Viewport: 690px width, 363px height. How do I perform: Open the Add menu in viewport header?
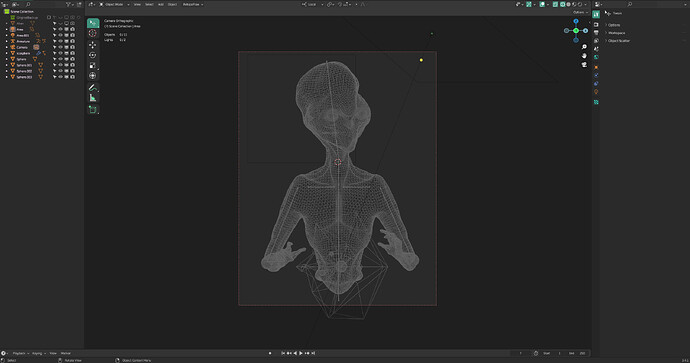(x=161, y=4)
